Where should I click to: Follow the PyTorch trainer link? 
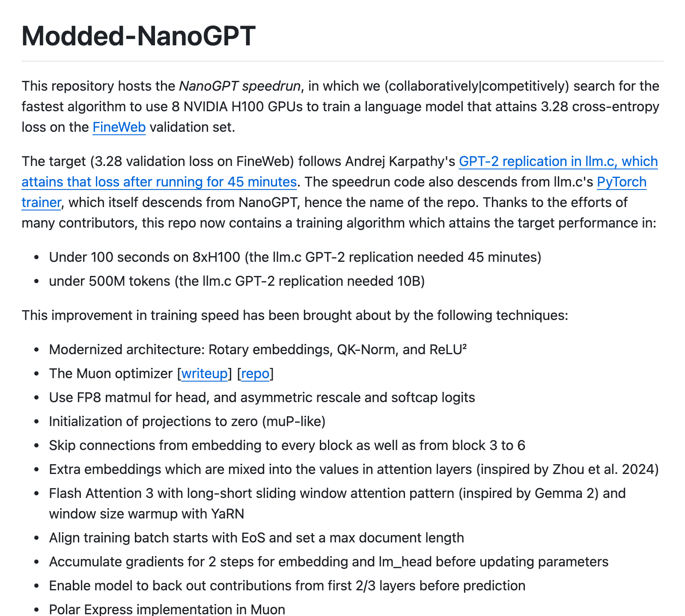[621, 182]
